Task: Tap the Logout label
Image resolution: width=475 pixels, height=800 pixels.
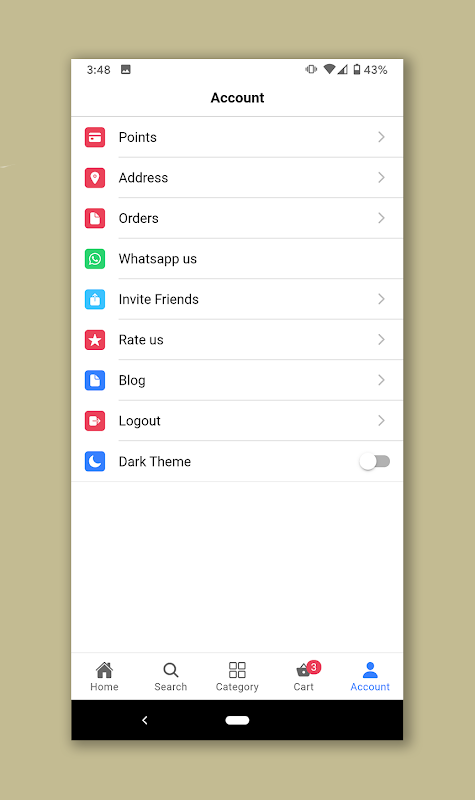Action: (139, 421)
